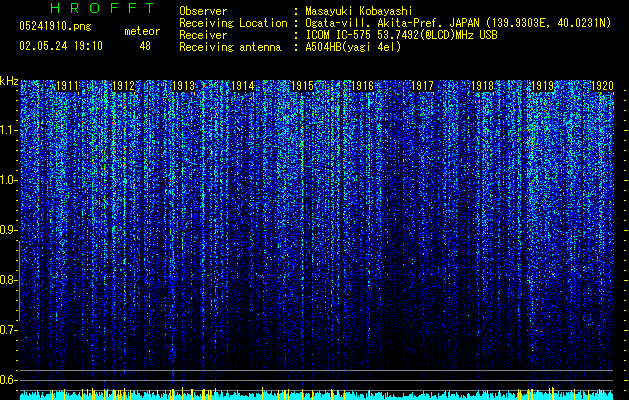Click the observer name Masayuki Kobayashi
629x400 pixels.
(x=359, y=11)
